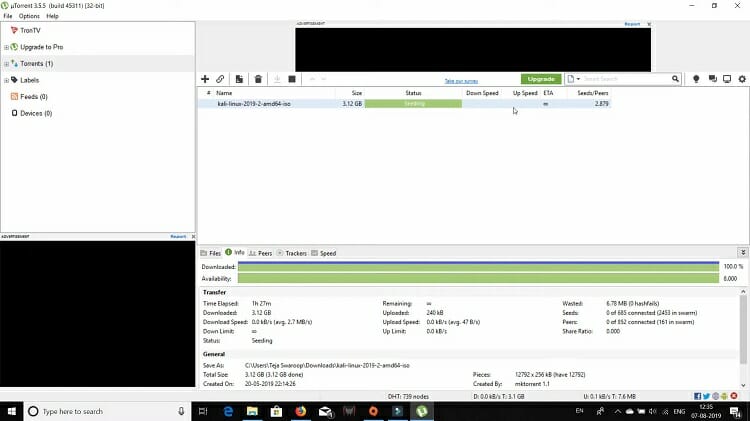Click the move down queue arrow
750x421 pixels.
(x=323, y=79)
